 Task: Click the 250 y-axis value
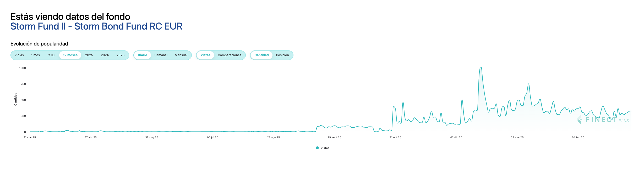point(23,116)
